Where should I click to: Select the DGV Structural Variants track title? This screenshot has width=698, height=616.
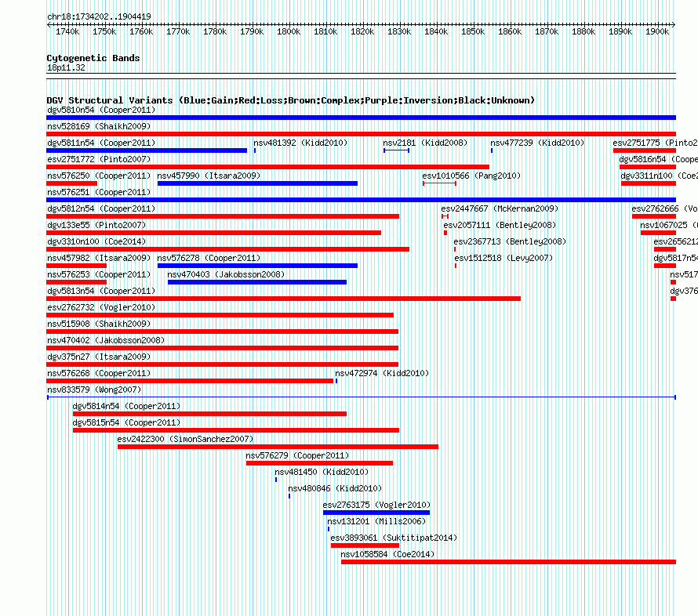(290, 100)
